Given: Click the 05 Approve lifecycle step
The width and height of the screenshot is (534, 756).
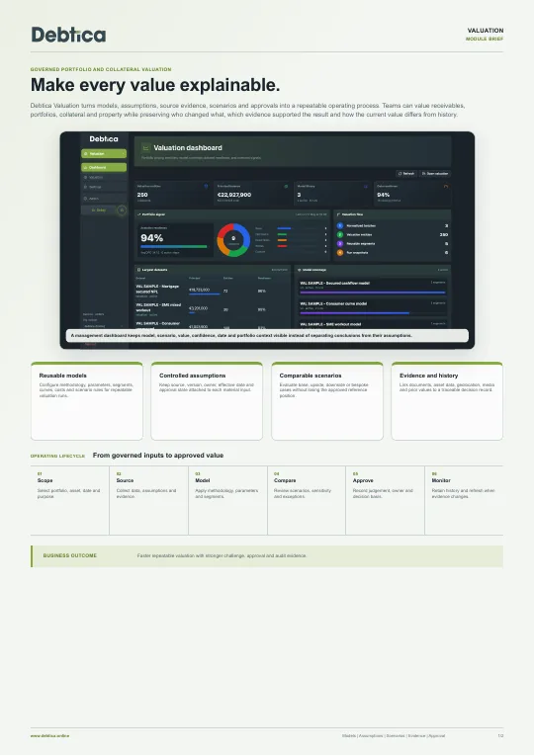Looking at the screenshot, I should coord(386,500).
